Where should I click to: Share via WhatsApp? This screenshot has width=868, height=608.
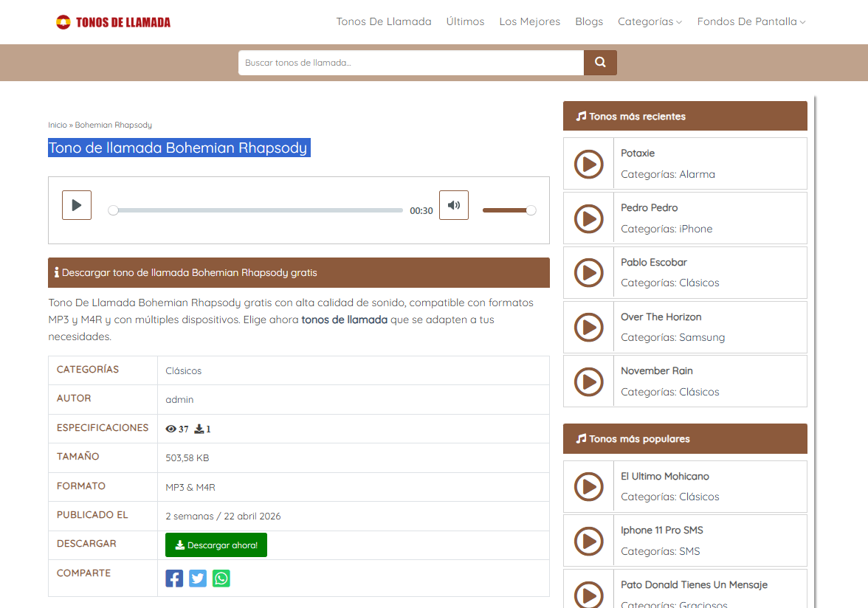(221, 578)
